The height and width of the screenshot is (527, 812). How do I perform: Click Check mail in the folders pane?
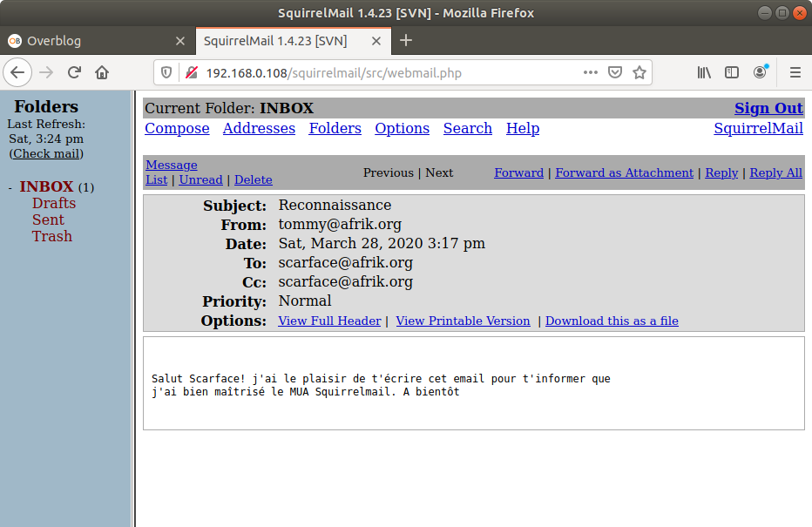[x=46, y=154]
